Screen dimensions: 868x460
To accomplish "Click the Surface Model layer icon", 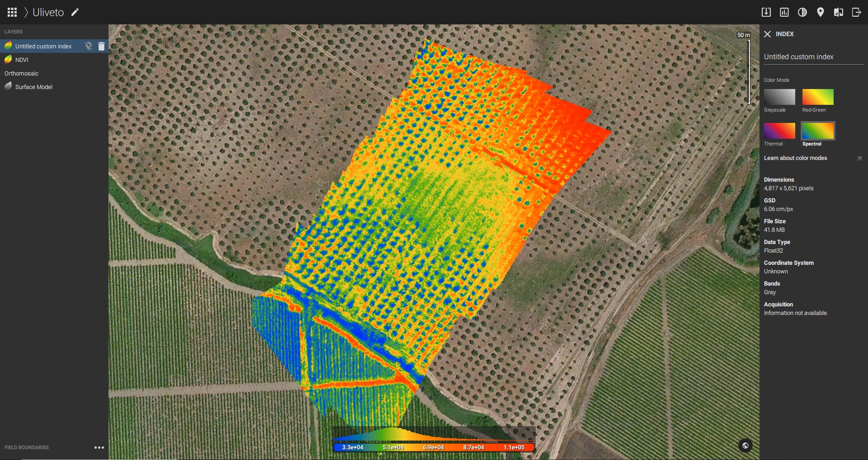I will coord(8,86).
